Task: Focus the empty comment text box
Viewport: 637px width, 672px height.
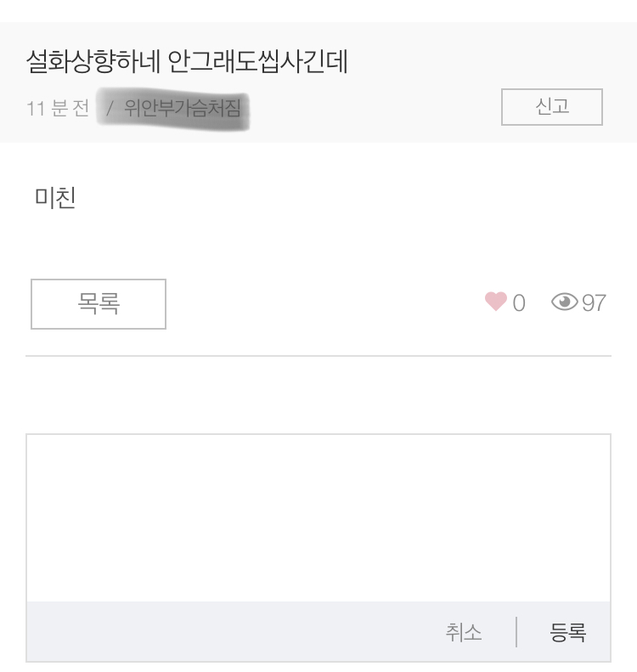Action: (x=318, y=517)
